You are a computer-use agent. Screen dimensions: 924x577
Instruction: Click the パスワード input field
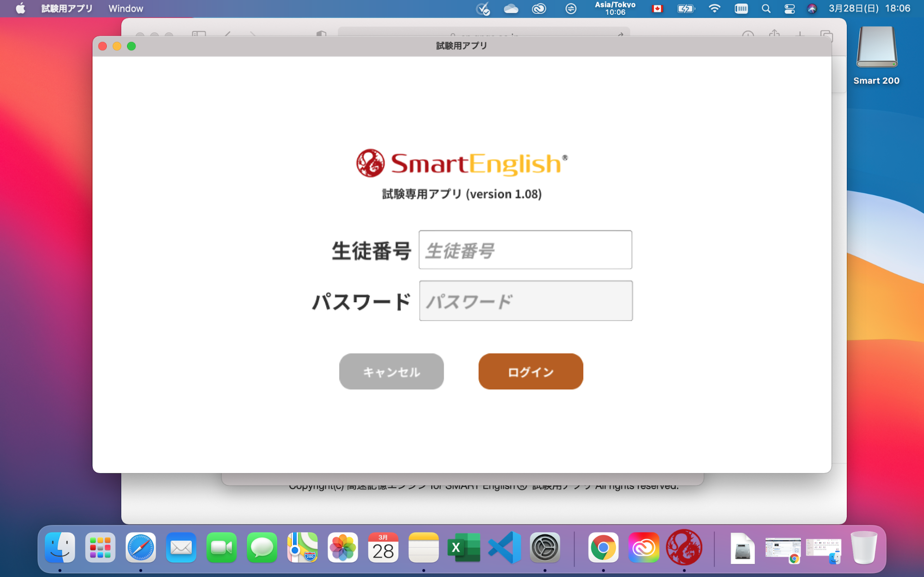click(x=526, y=301)
